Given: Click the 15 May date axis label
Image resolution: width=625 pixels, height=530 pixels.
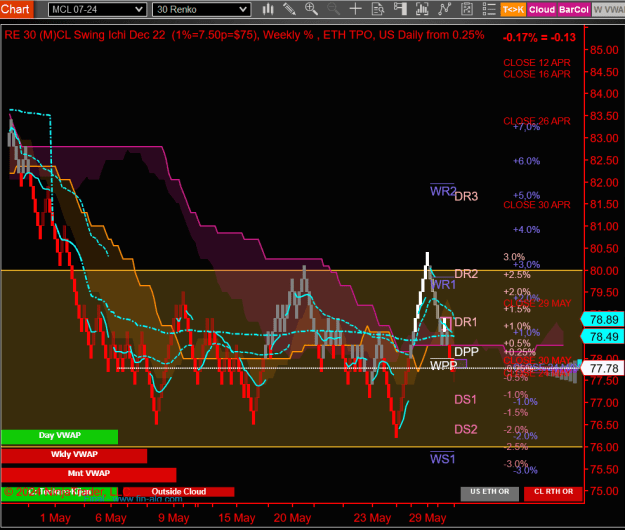Looking at the screenshot, I should tap(237, 518).
